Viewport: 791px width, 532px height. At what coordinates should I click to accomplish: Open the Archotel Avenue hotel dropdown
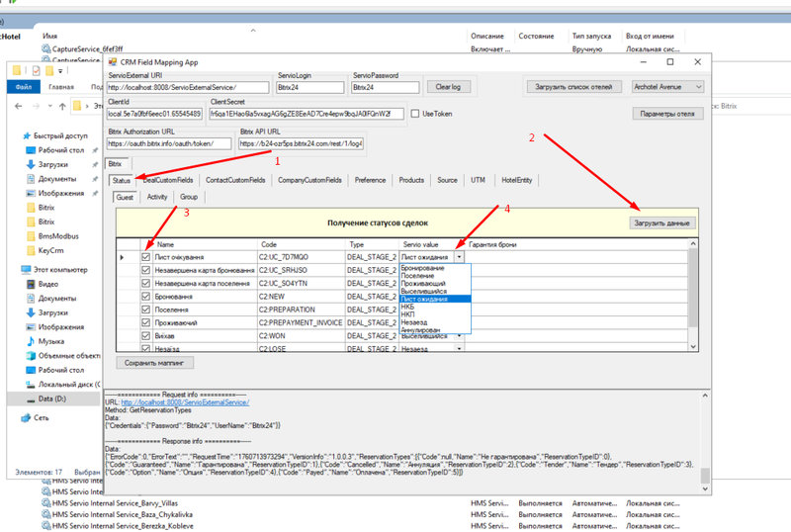[x=667, y=87]
